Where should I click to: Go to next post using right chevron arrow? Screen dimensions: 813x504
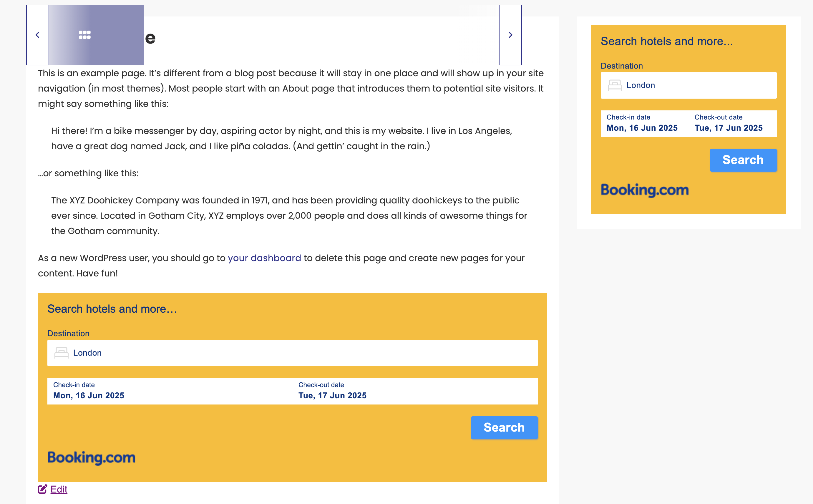coord(510,35)
